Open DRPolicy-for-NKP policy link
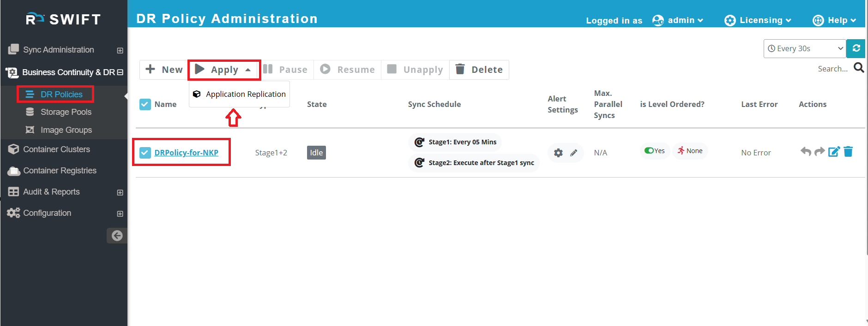Viewport: 868px width, 326px height. (x=186, y=153)
